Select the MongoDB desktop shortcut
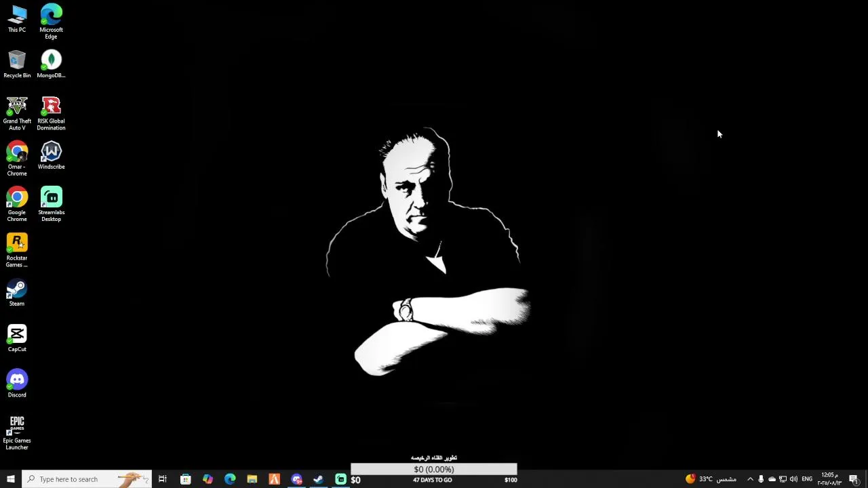This screenshot has height=488, width=868. point(51,64)
